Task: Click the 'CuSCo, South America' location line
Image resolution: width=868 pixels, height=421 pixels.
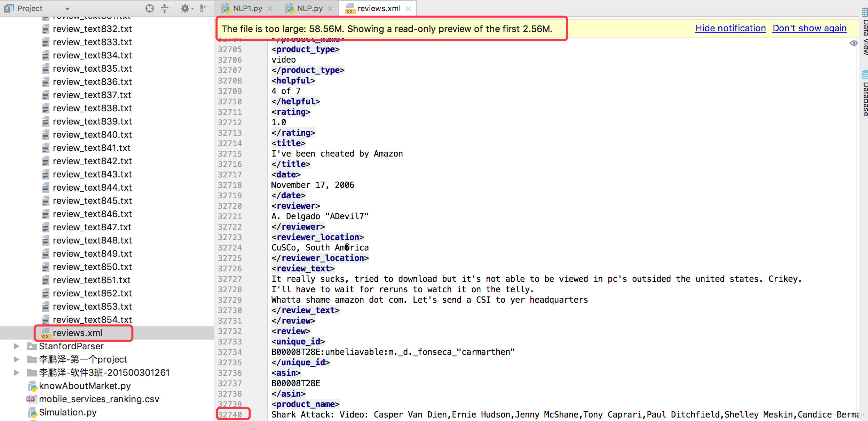Action: pos(320,248)
